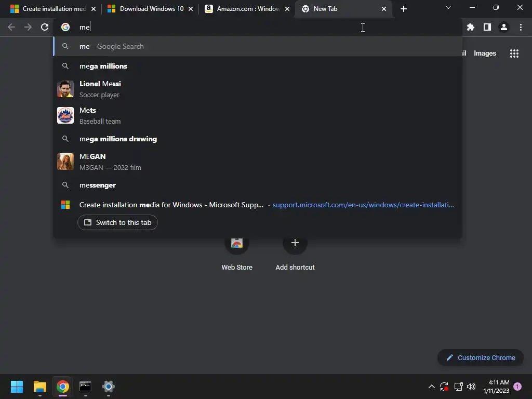532x399 pixels.
Task: Open File Explorer from the taskbar
Action: pyautogui.click(x=39, y=387)
